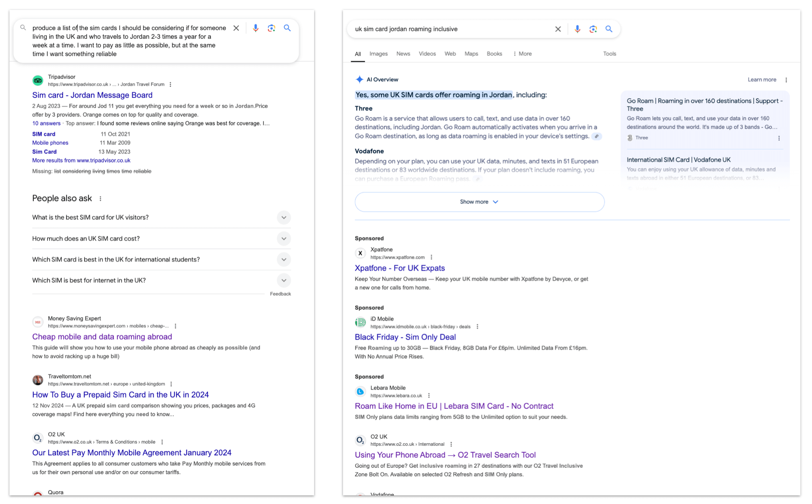Open 'Sim card - Jordan Message Board' result
The width and height of the screenshot is (812, 504).
tap(92, 95)
